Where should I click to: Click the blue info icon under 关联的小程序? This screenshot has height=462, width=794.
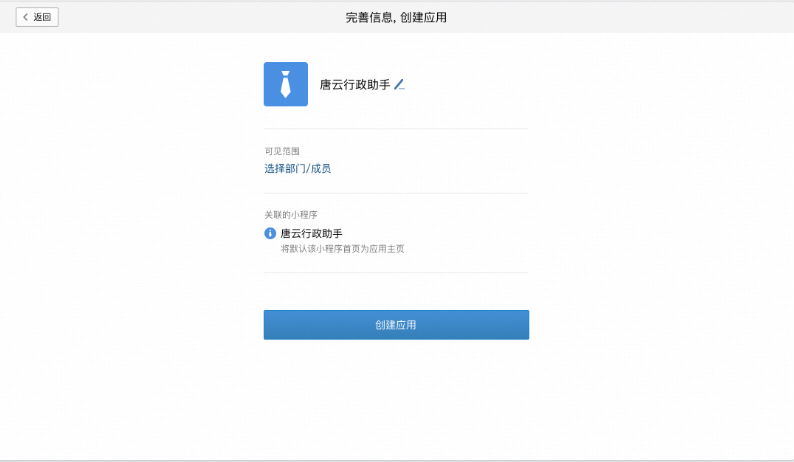point(270,233)
